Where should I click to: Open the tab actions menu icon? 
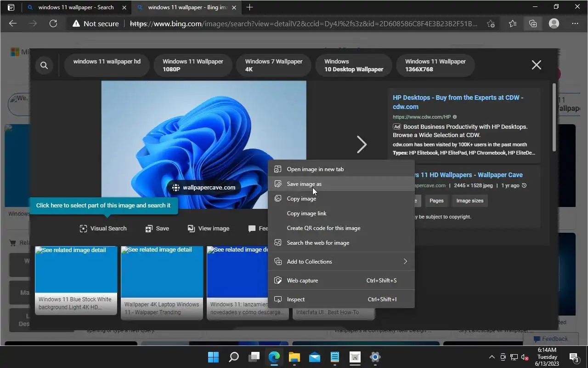[x=11, y=7]
